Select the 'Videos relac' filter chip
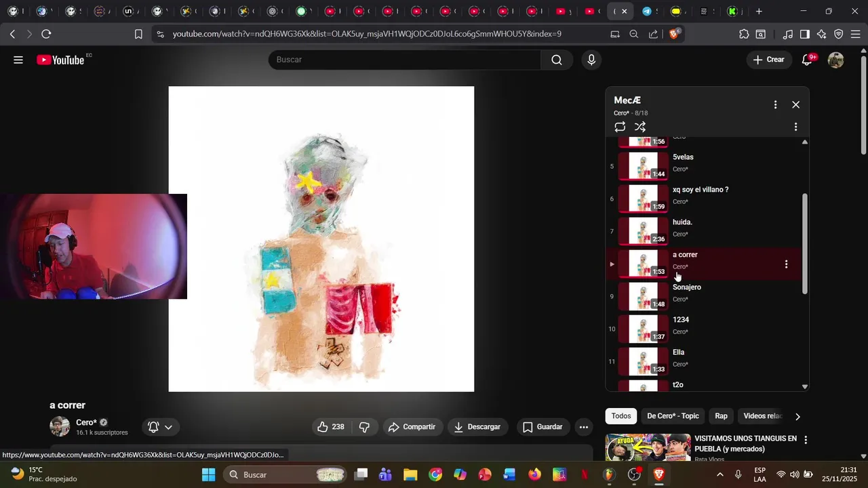The width and height of the screenshot is (868, 488). click(762, 416)
